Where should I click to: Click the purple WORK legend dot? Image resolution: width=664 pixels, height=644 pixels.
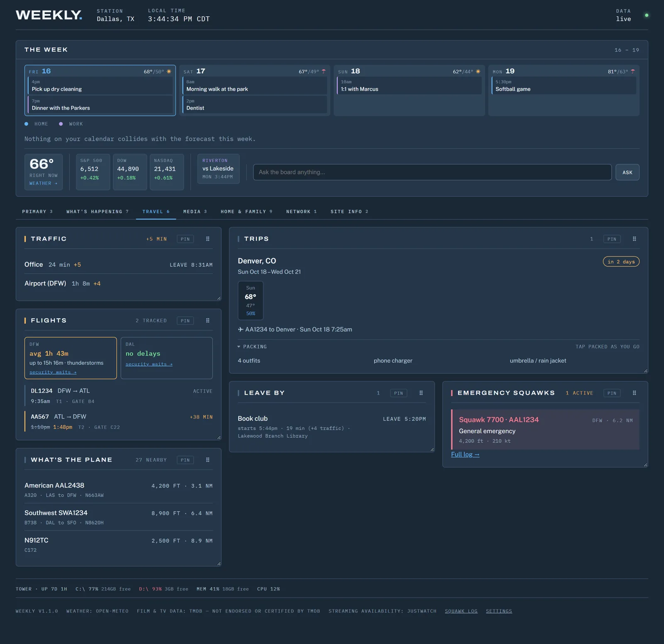[x=61, y=124]
